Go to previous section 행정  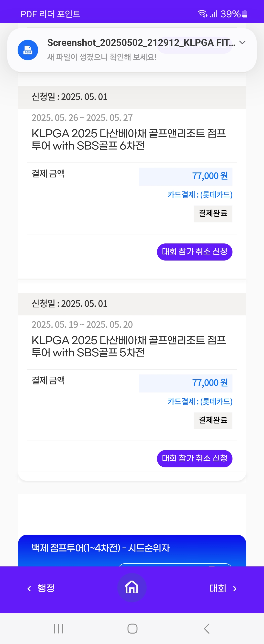click(x=46, y=588)
